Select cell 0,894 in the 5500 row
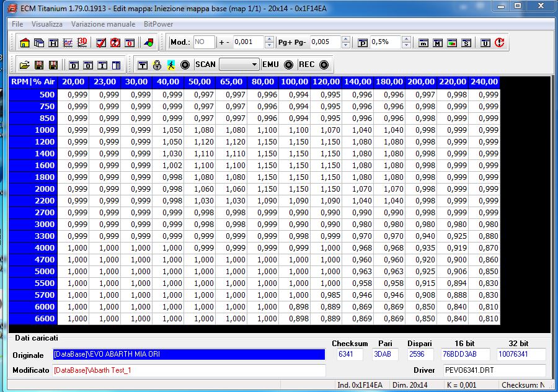Screen dimensions: 558x392 tap(453, 283)
